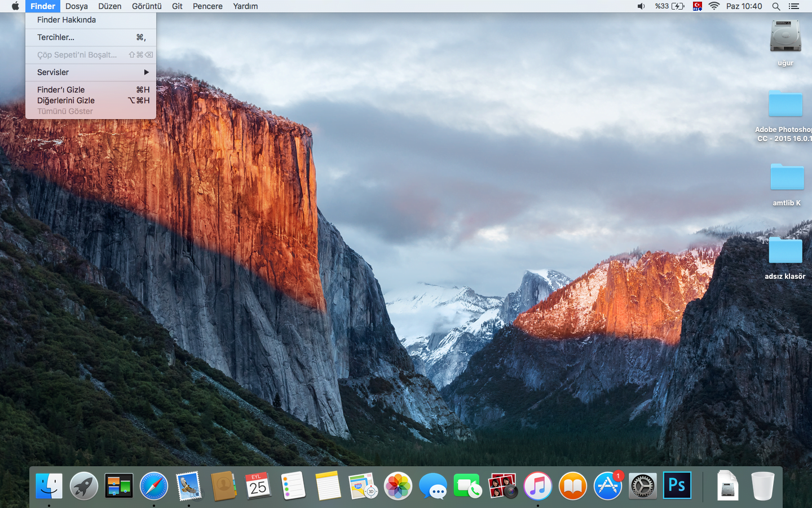Choose Tercihler... in the Finder menu
The image size is (812, 508).
point(55,37)
